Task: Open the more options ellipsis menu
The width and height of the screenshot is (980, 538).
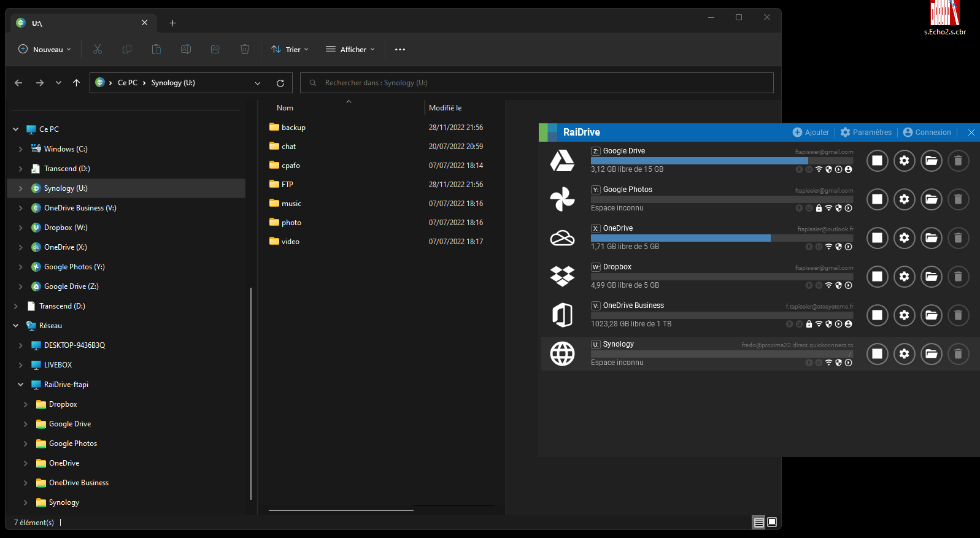Action: [x=400, y=49]
